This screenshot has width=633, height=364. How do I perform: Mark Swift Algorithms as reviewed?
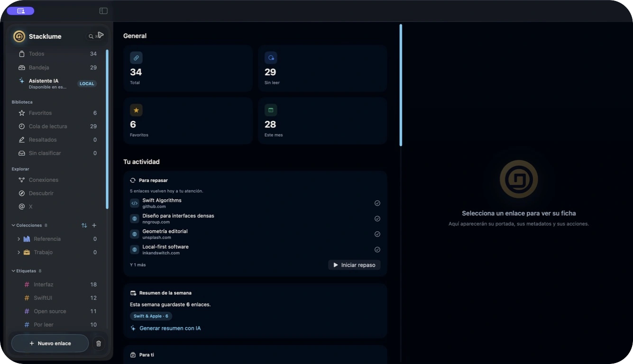[x=377, y=203]
